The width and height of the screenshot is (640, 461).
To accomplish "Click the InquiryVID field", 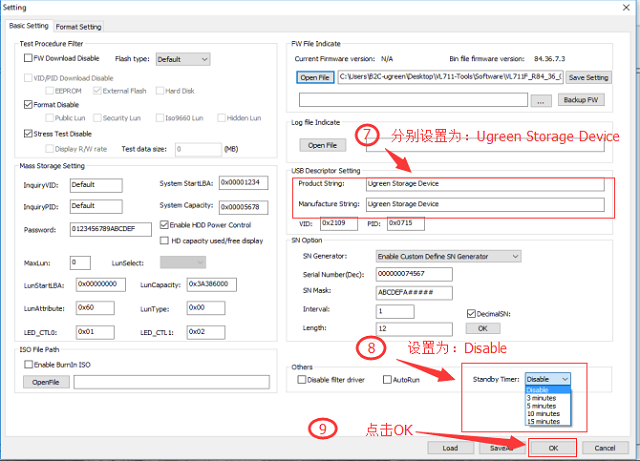I will pos(96,185).
